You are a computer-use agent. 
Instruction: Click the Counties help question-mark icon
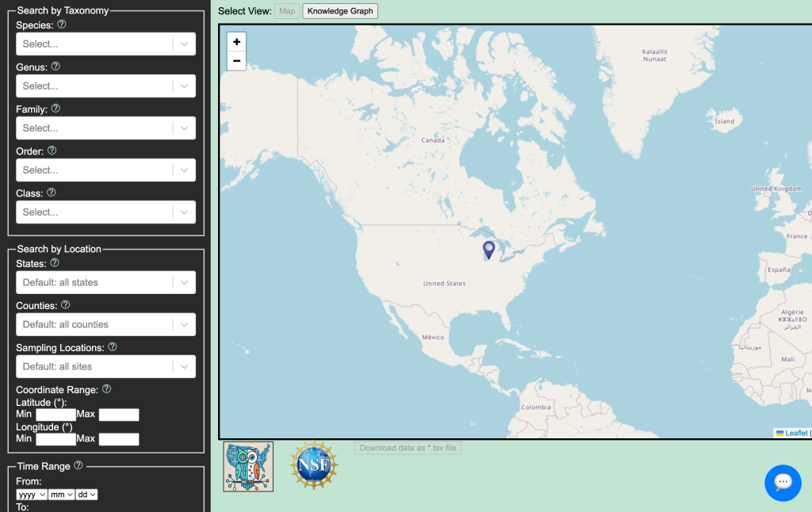point(65,304)
